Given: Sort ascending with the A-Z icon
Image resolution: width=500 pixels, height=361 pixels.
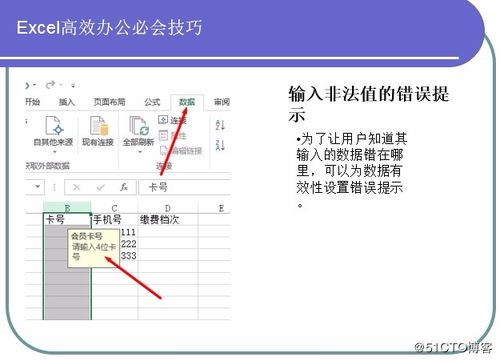Looking at the screenshot, I should (220, 125).
